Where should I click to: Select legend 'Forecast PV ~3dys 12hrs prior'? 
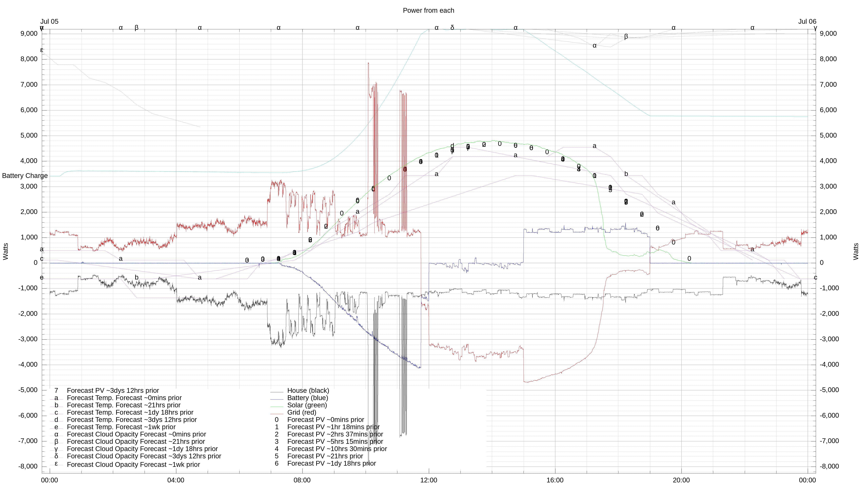click(113, 391)
